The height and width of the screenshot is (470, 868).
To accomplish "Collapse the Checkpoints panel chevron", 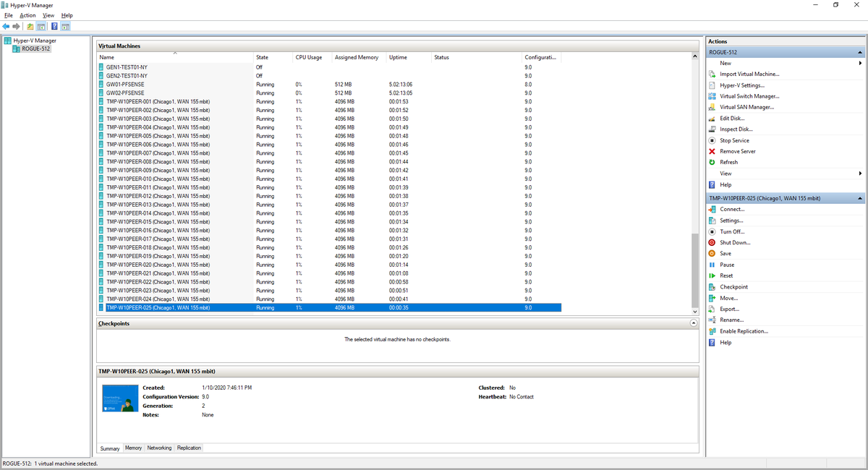I will coord(694,323).
